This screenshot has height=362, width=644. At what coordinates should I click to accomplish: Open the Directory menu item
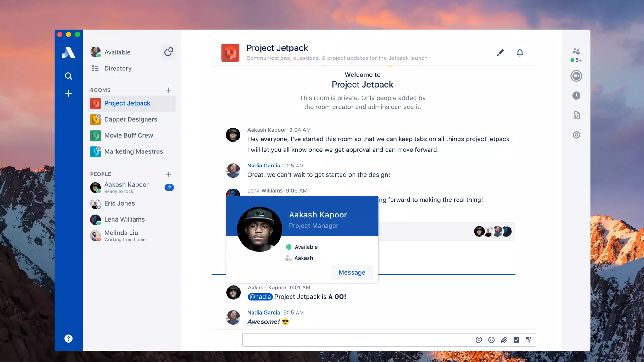[118, 68]
